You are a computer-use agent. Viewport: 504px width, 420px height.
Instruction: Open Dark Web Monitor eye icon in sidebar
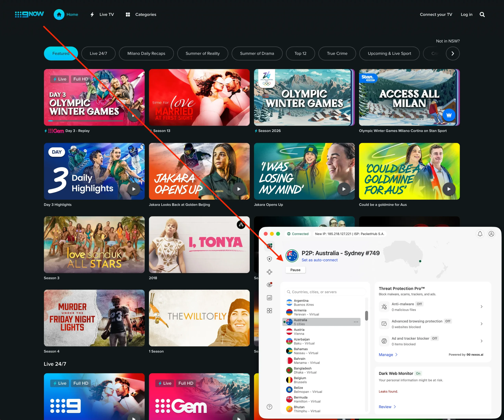(270, 285)
